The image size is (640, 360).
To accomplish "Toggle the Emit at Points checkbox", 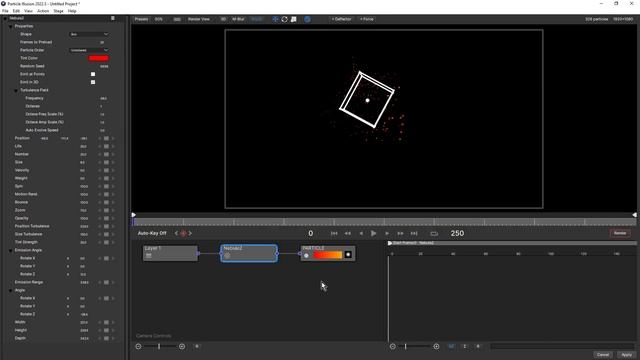I will tap(93, 74).
